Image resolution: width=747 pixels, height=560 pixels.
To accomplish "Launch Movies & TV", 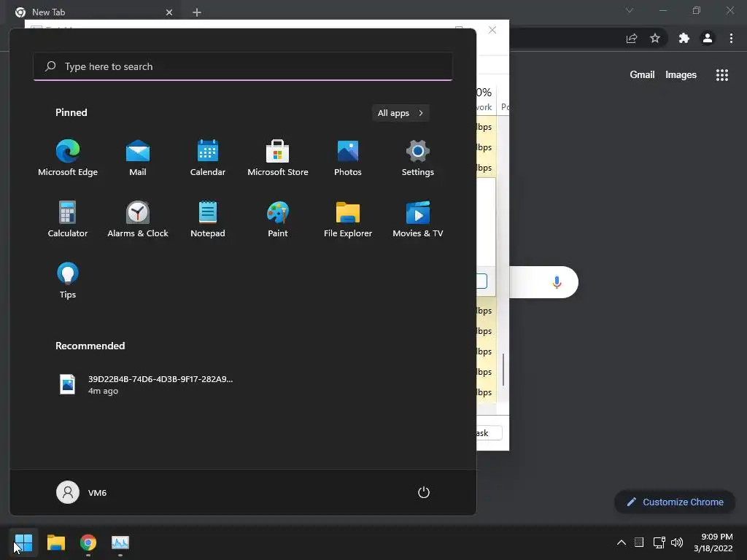I will coord(418,219).
